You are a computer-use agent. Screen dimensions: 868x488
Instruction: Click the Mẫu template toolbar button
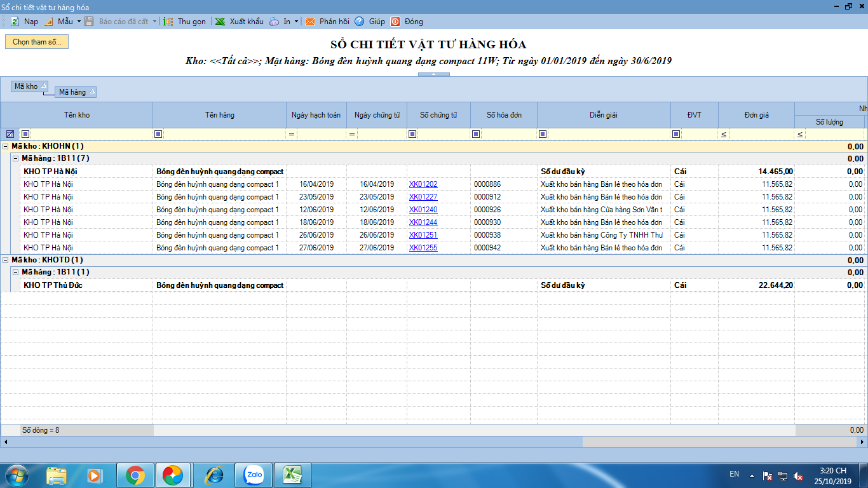58,22
